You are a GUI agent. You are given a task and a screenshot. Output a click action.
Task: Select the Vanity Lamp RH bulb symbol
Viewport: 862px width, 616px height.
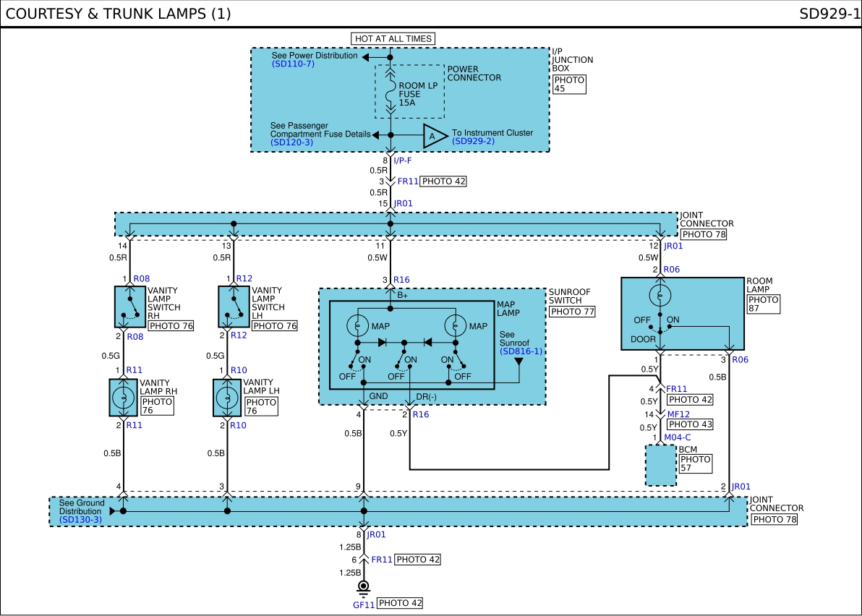pos(123,398)
